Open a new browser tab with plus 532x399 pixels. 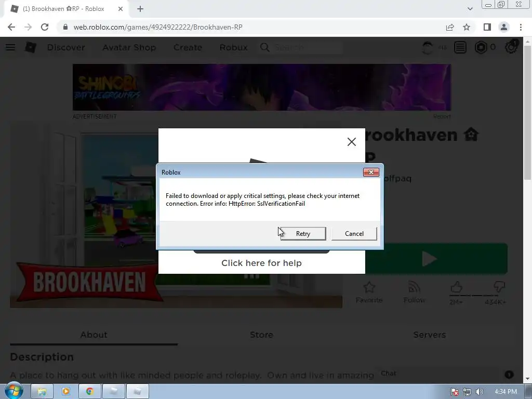click(140, 9)
